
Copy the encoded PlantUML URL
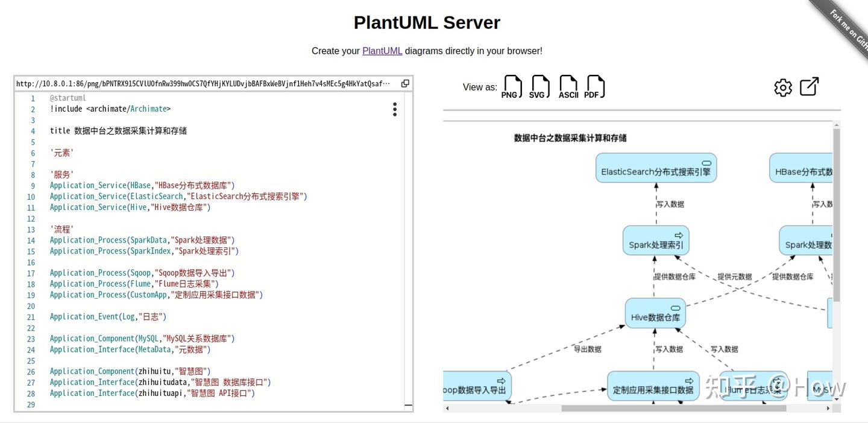[x=404, y=83]
